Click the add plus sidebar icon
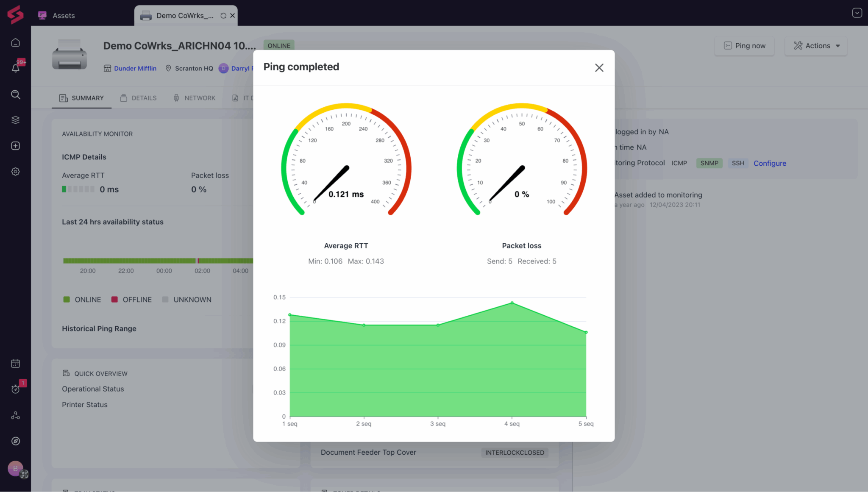The width and height of the screenshot is (868, 492). click(x=16, y=146)
